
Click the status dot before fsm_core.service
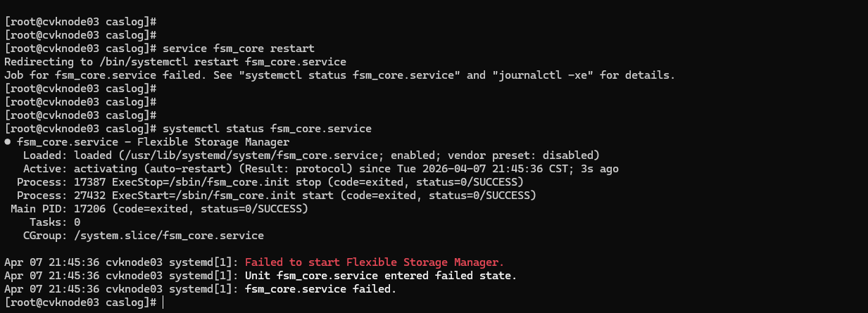[x=8, y=142]
